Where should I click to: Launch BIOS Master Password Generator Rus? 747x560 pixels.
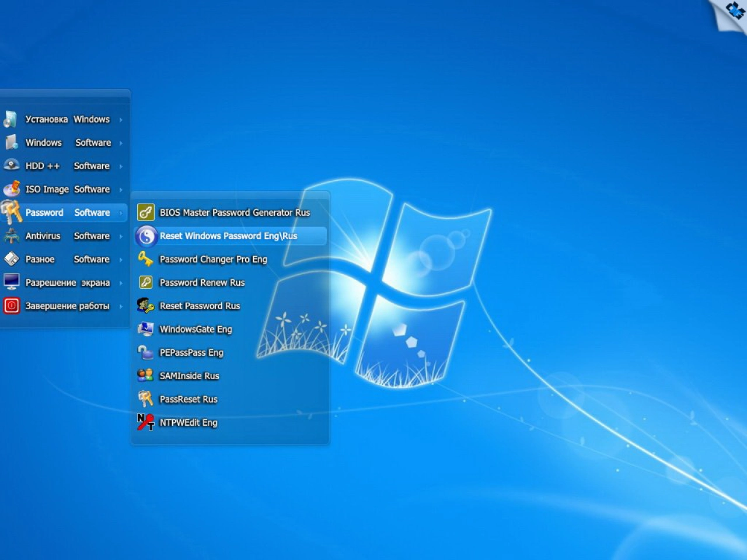[231, 212]
